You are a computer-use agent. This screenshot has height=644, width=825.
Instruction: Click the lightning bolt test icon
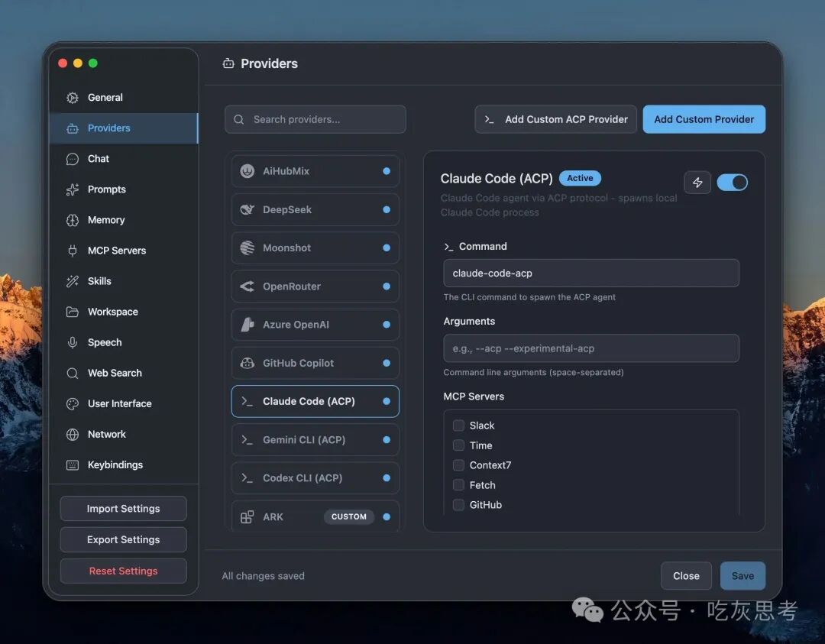(697, 183)
